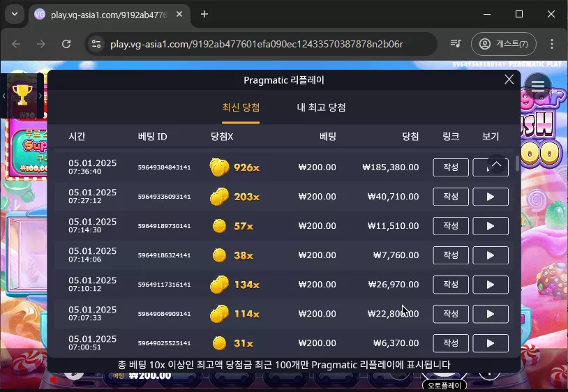Click the scroll-to-top chevron button
Viewport: 568px width, 392px height.
tap(497, 164)
